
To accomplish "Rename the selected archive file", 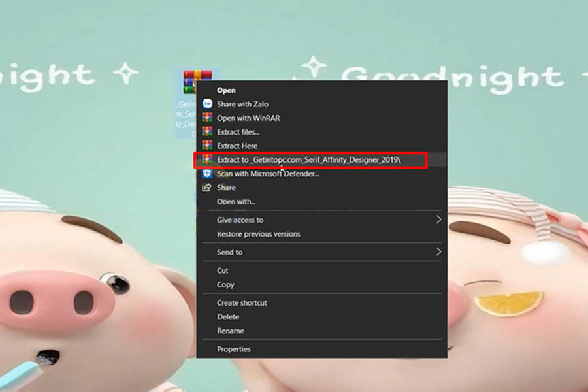I will pyautogui.click(x=230, y=331).
